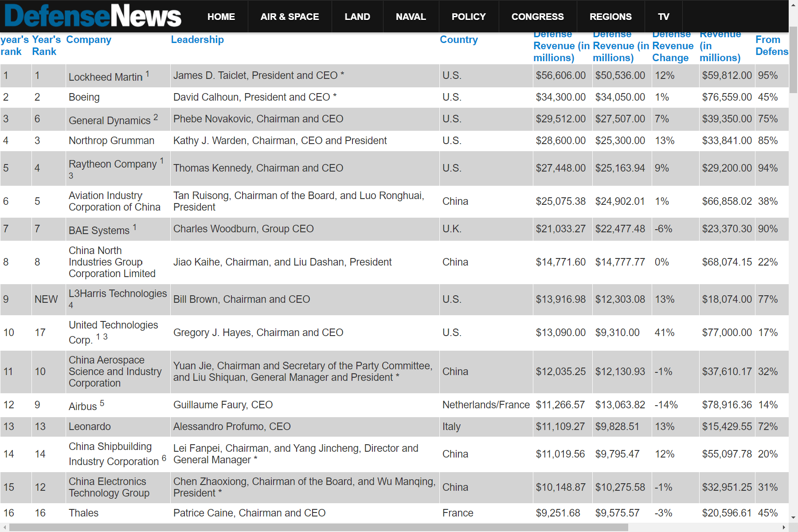Screen dimensions: 798x532
Task: Select China Electronics Technology Group cell
Action: pos(118,487)
